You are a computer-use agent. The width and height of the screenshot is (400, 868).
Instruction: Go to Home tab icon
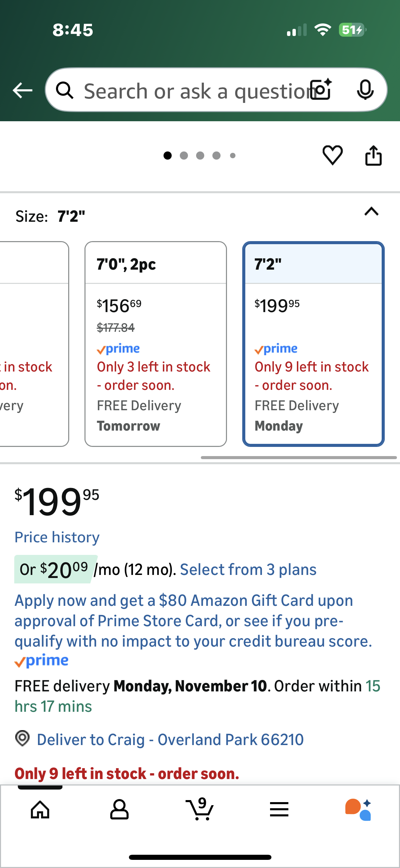point(40,810)
